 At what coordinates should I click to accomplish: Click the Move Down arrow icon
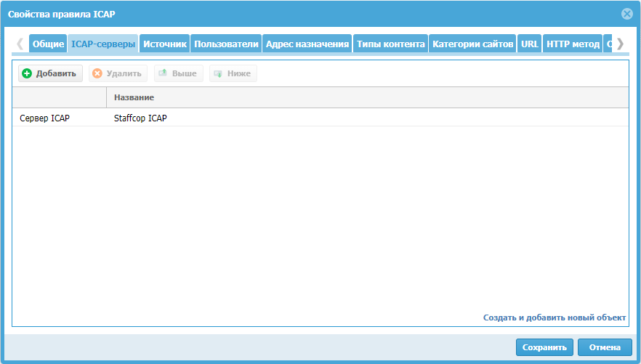tap(218, 73)
